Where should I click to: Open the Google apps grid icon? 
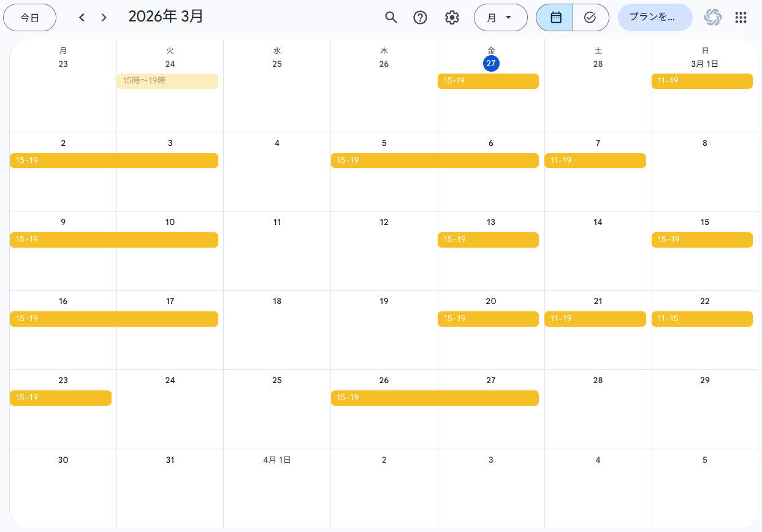pyautogui.click(x=741, y=17)
